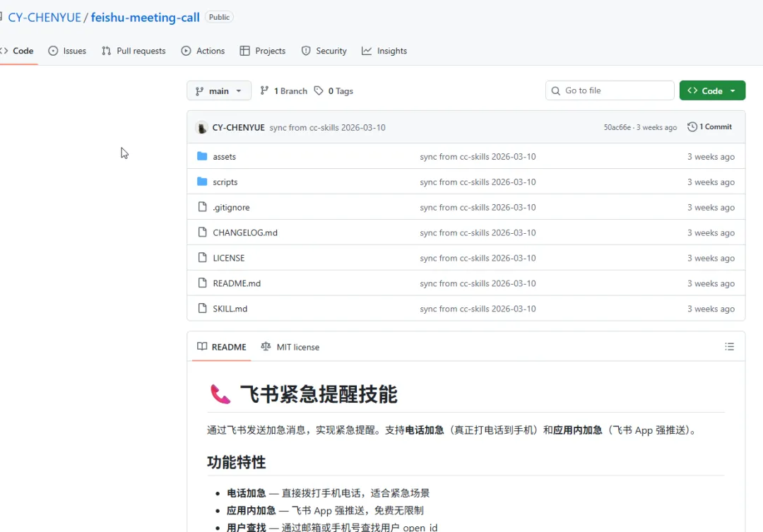Click the 功能特性 section heading
Screen dimensions: 763x532
click(x=237, y=462)
